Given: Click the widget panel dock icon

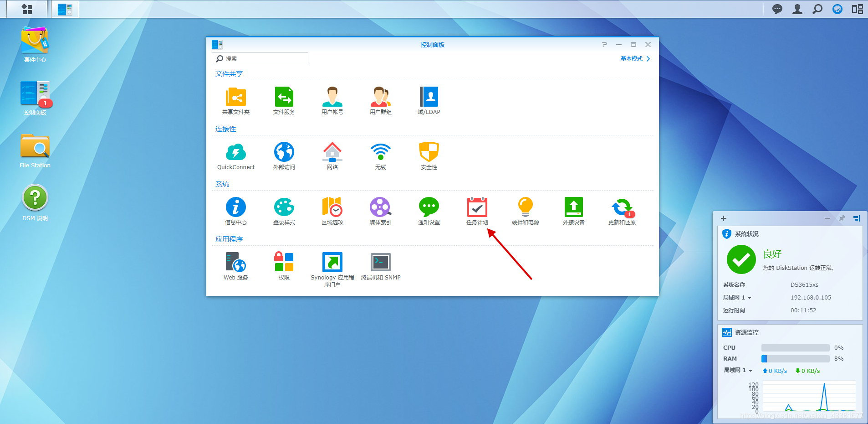Looking at the screenshot, I should (857, 218).
